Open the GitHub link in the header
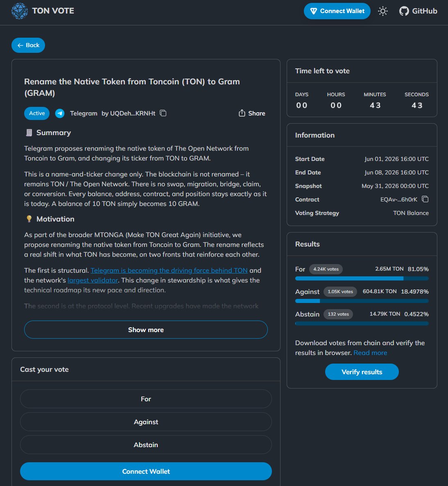This screenshot has width=448, height=486. [x=418, y=11]
